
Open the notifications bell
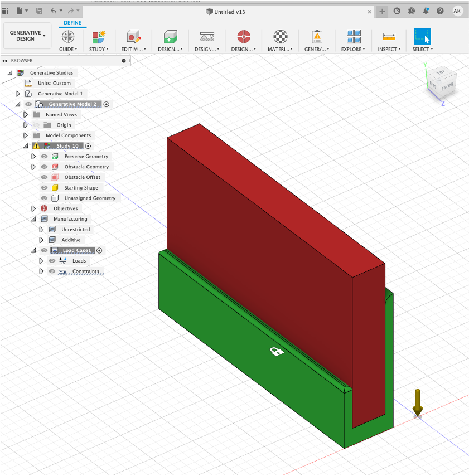point(426,11)
